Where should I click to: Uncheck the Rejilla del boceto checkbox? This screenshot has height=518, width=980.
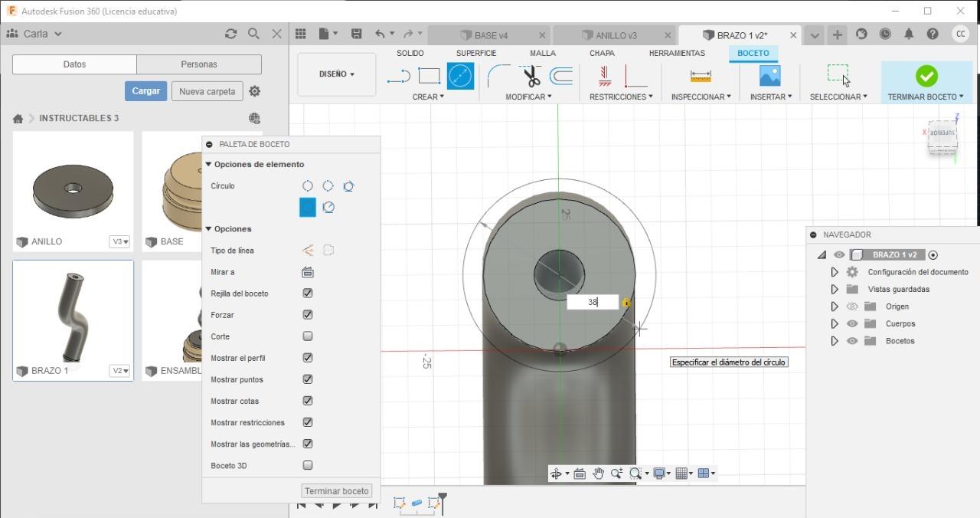point(308,293)
